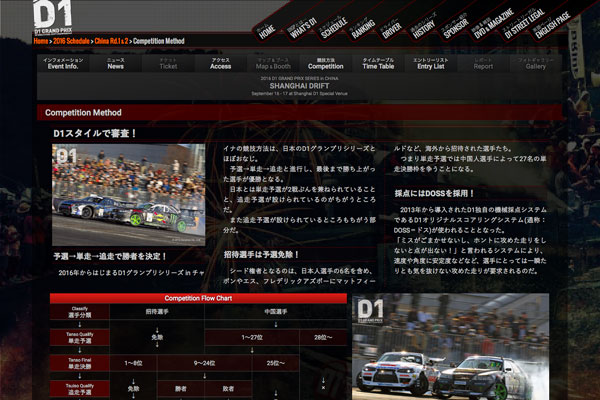Switch to the News tab

(116, 64)
